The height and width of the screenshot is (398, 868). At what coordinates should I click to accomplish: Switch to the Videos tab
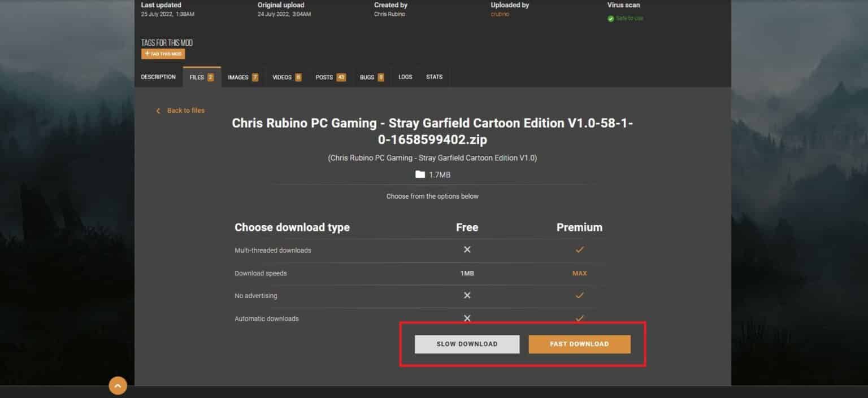287,77
